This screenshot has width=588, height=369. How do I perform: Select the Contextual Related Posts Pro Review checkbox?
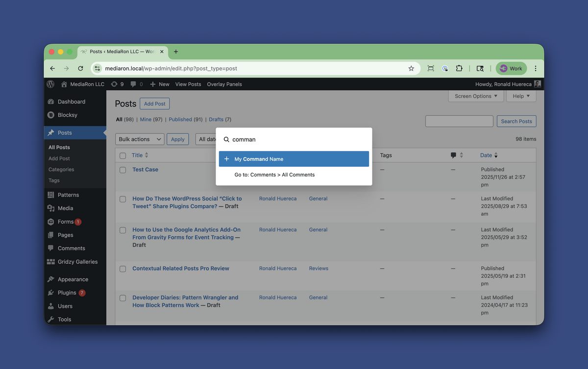tap(123, 269)
